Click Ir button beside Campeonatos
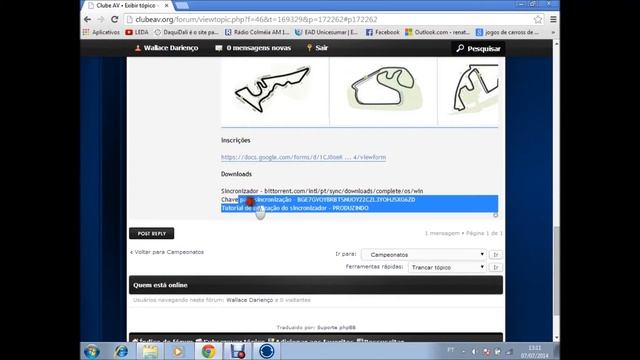640x360 pixels. point(496,255)
